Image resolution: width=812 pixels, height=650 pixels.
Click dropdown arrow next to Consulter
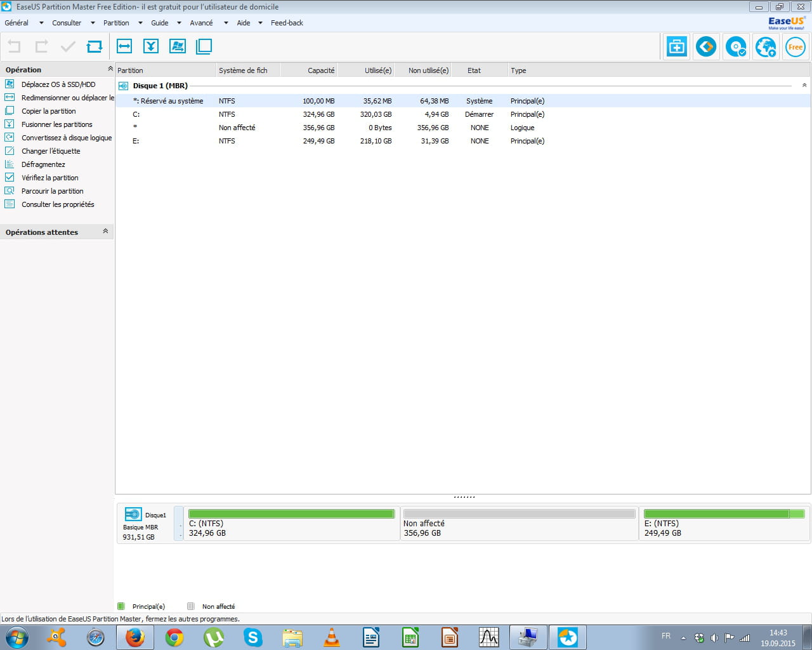(93, 23)
